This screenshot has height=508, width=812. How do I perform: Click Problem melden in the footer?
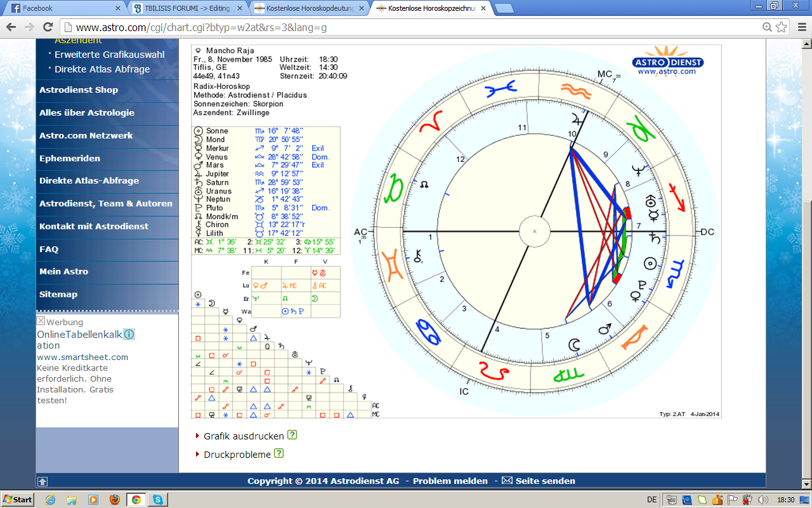[450, 481]
